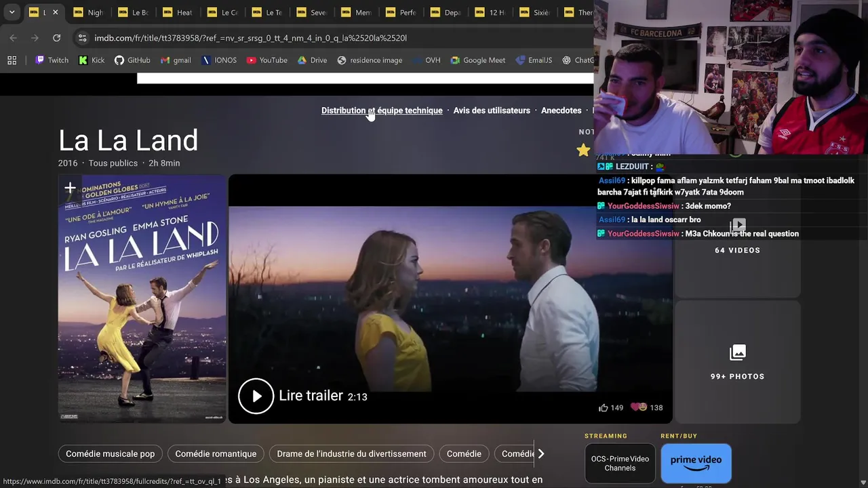Select 'Comédie musicale pop' genre chip
This screenshot has height=488, width=868.
click(x=111, y=454)
